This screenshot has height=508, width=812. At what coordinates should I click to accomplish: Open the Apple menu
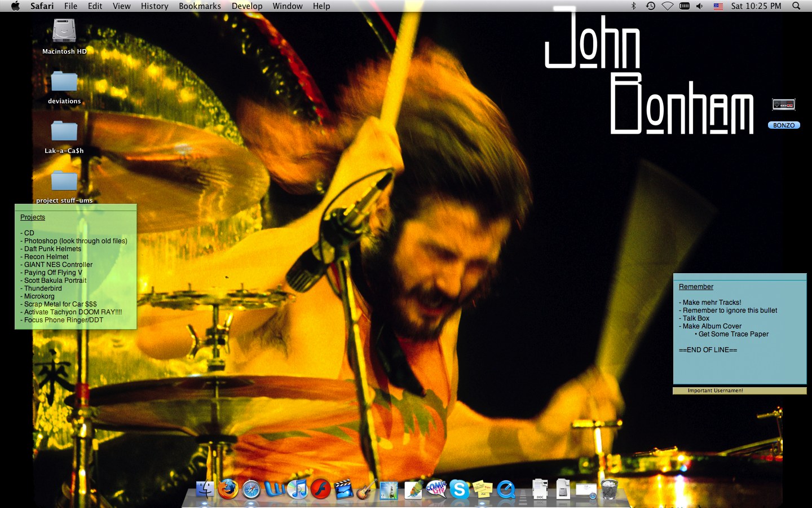(15, 6)
